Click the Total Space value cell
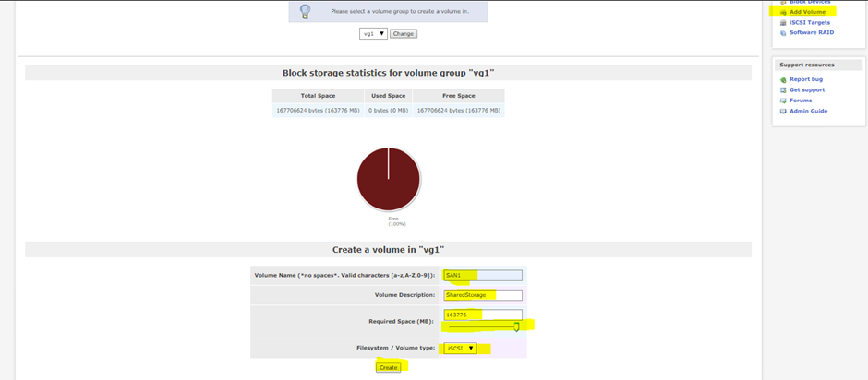868x380 pixels. pyautogui.click(x=318, y=111)
